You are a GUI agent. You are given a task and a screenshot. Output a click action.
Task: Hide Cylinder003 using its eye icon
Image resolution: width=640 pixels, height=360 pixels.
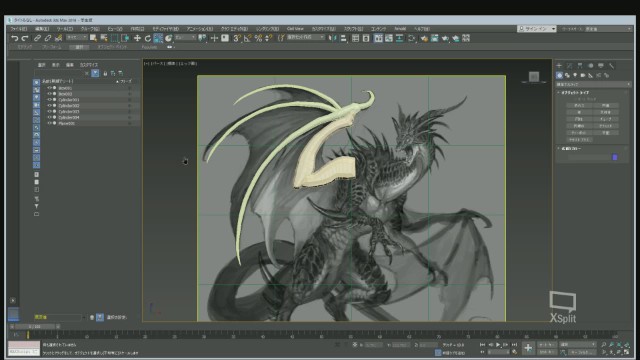tap(49, 111)
